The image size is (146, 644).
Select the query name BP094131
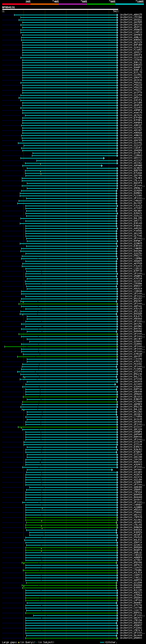(8, 8)
